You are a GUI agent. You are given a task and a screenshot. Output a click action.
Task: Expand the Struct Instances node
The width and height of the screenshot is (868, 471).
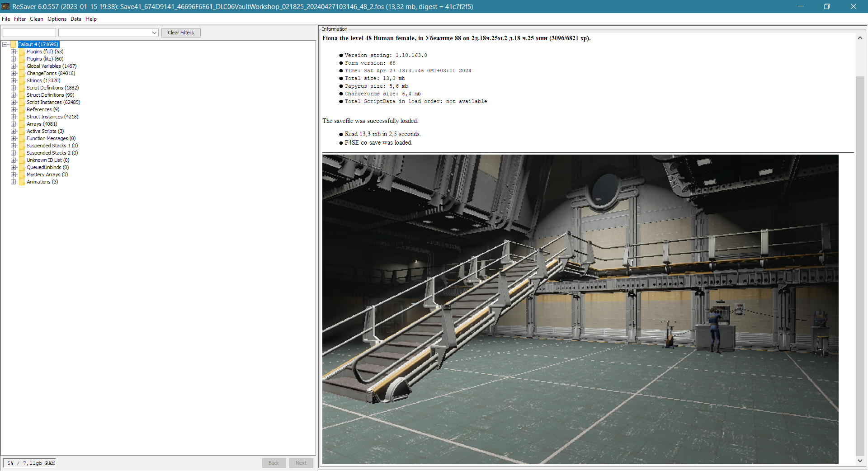14,117
